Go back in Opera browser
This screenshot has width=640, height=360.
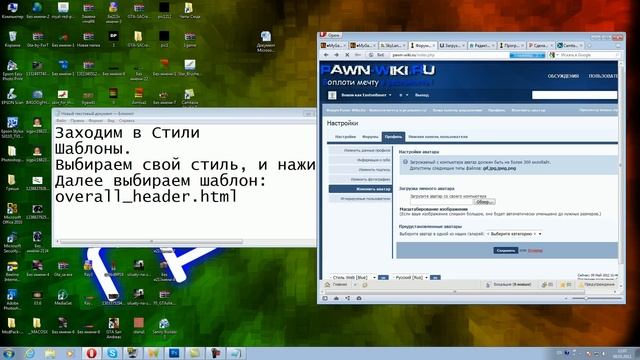(x=326, y=55)
